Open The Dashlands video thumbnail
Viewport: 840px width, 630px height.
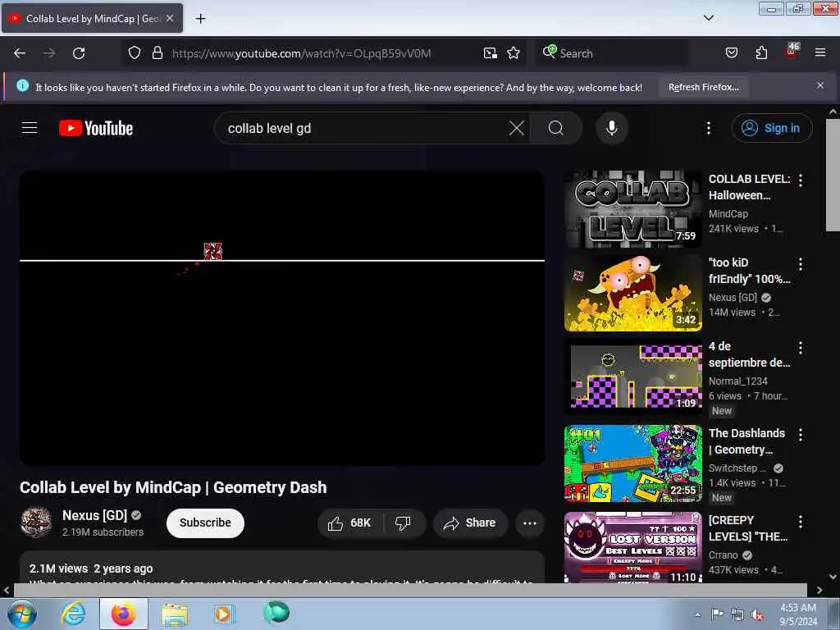632,463
